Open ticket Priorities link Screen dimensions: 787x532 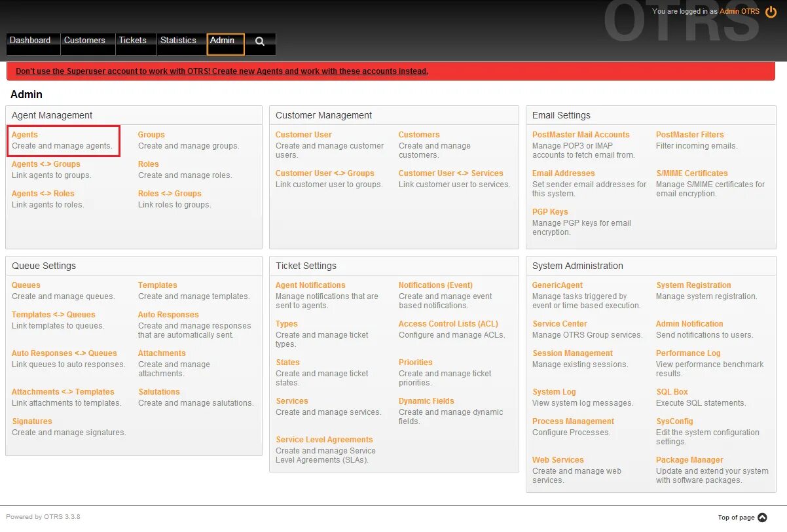tap(416, 363)
